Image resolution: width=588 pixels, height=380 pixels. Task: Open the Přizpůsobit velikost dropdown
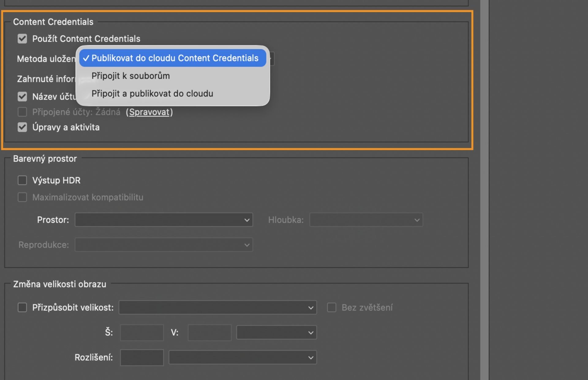pos(217,307)
